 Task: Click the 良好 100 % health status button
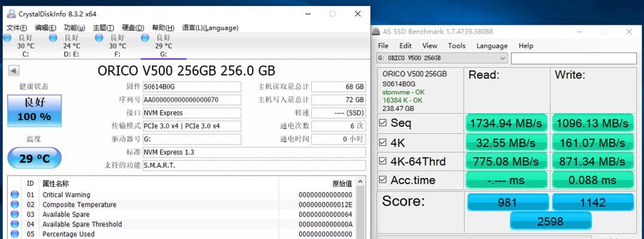(x=35, y=111)
